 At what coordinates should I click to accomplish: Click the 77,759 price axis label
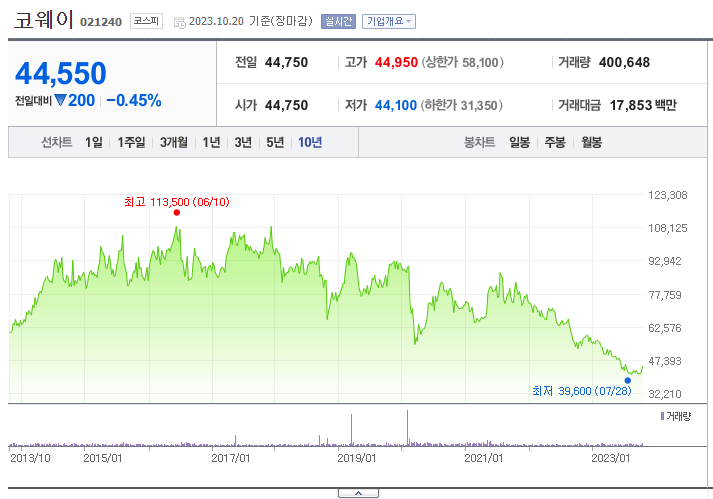pyautogui.click(x=665, y=295)
